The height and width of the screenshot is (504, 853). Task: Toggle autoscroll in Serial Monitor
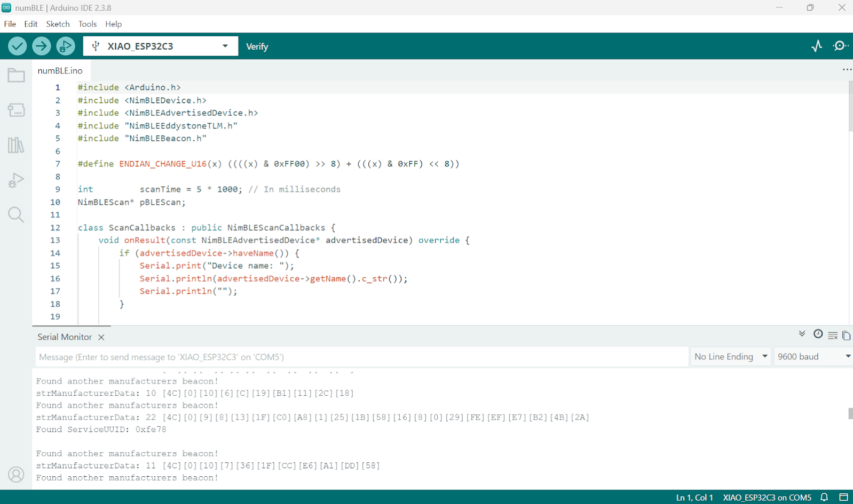[802, 334]
